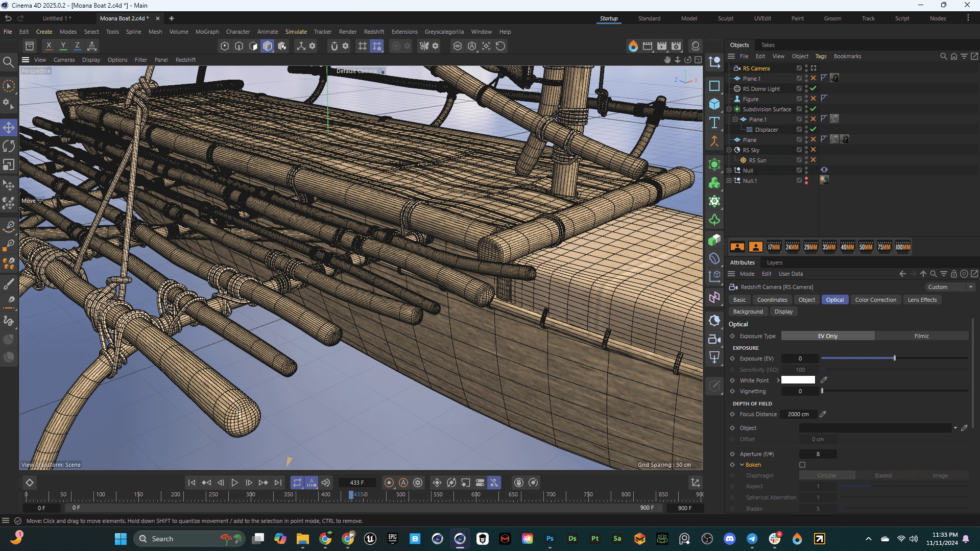This screenshot has height=551, width=980.
Task: Switch to the Color Correction tab
Action: pos(875,300)
